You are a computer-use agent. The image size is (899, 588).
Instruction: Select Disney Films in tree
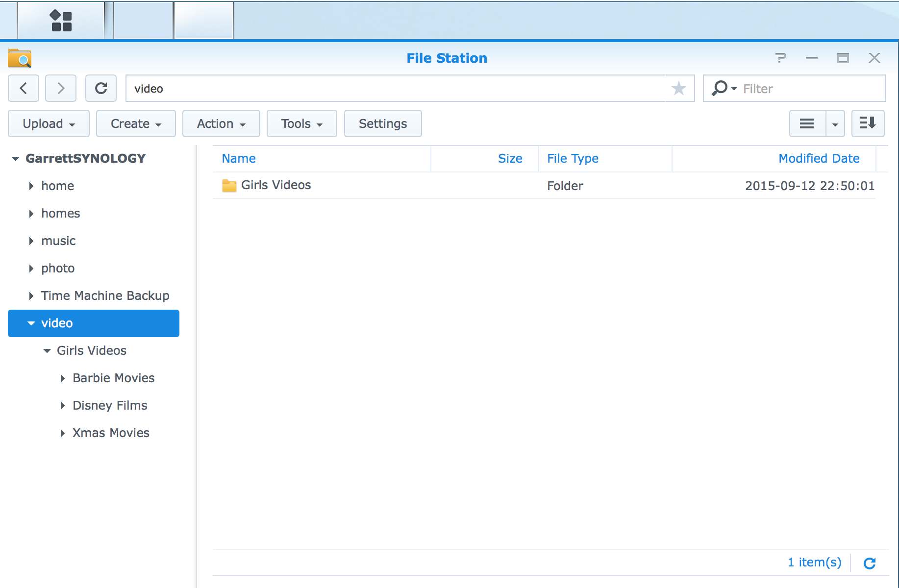[110, 406]
